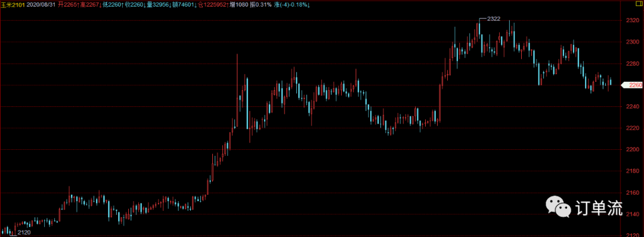This screenshot has width=644, height=237.
Task: Click the 2280 price axis label
Action: coord(632,63)
